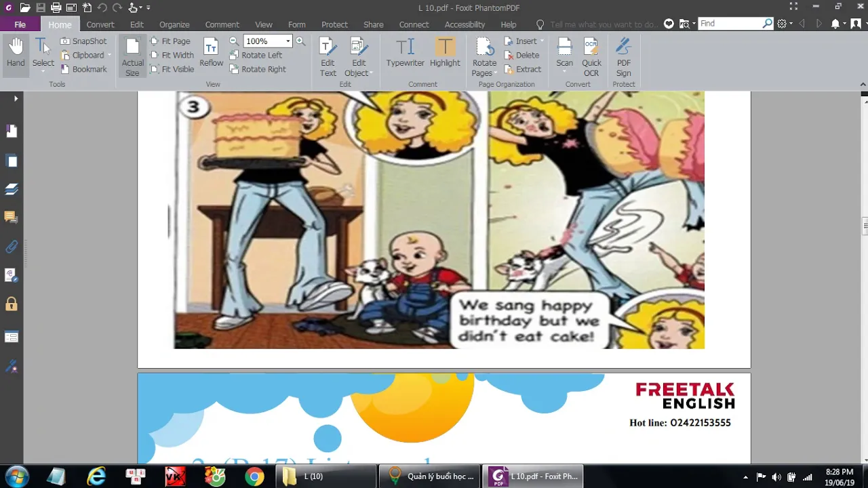The image size is (868, 488).
Task: Print document from quick access toolbar
Action: point(56,8)
